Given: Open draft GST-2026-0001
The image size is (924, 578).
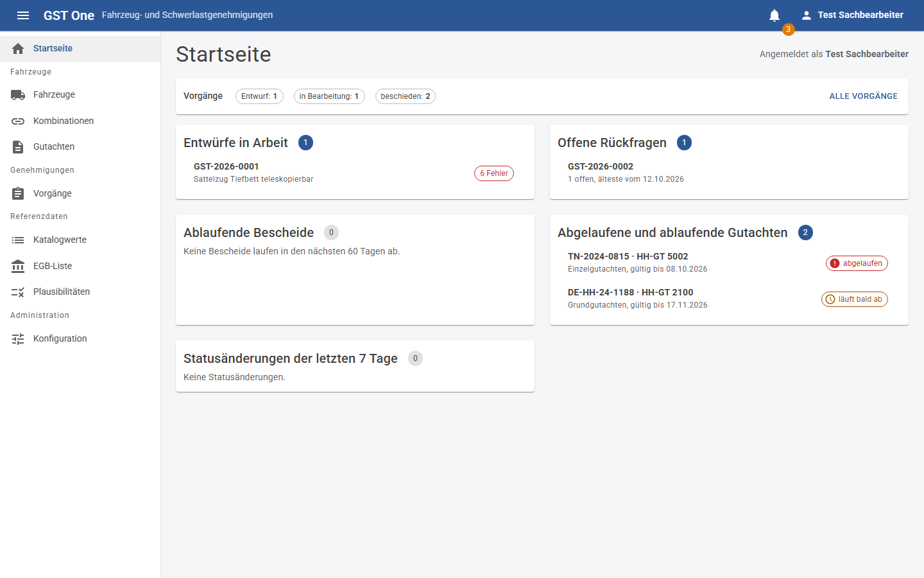Looking at the screenshot, I should point(355,173).
